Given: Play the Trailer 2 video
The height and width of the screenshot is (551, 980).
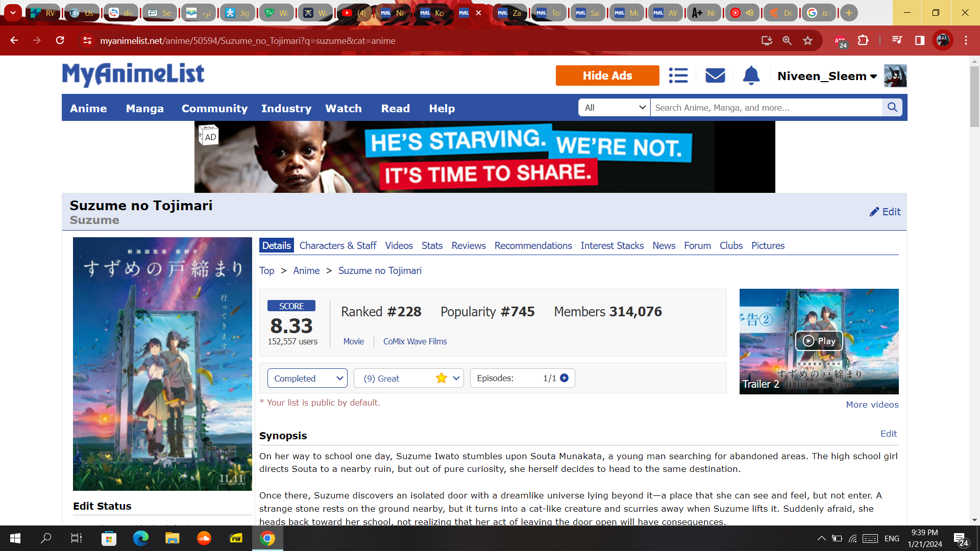Looking at the screenshot, I should pos(819,341).
